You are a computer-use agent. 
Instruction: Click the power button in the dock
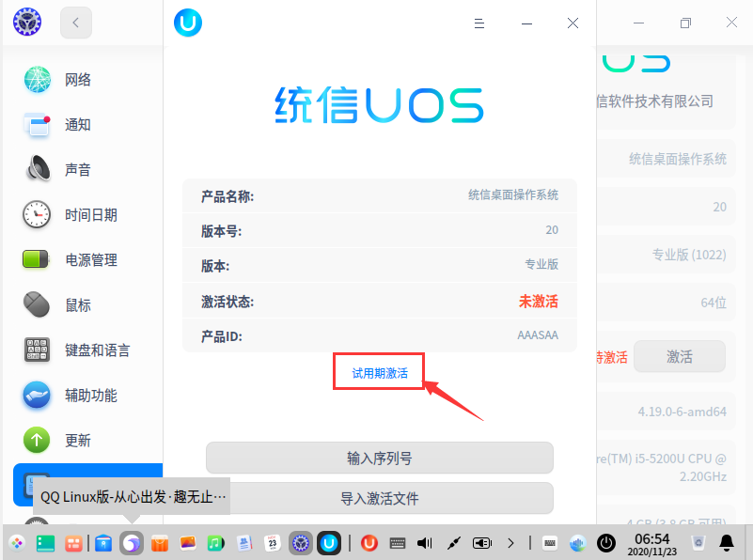coord(606,543)
